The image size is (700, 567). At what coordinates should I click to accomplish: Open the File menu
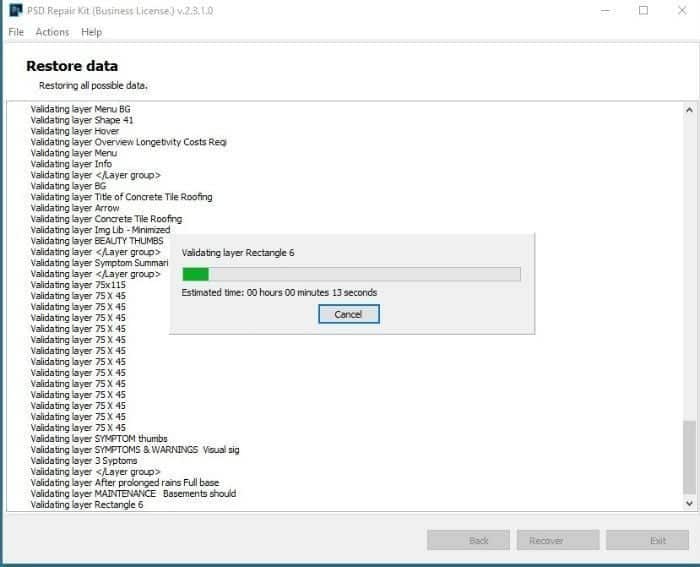[x=16, y=32]
